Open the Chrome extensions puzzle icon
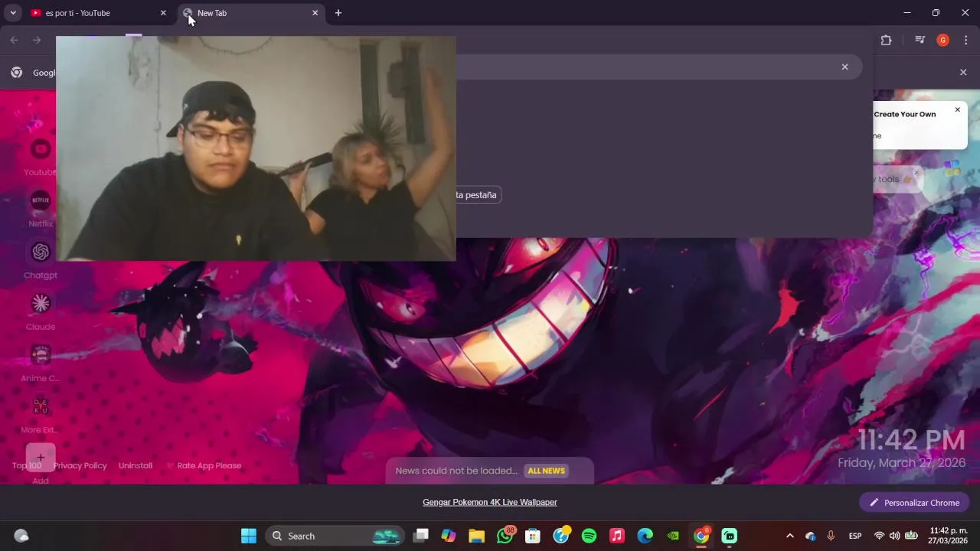980x551 pixels. tap(886, 40)
